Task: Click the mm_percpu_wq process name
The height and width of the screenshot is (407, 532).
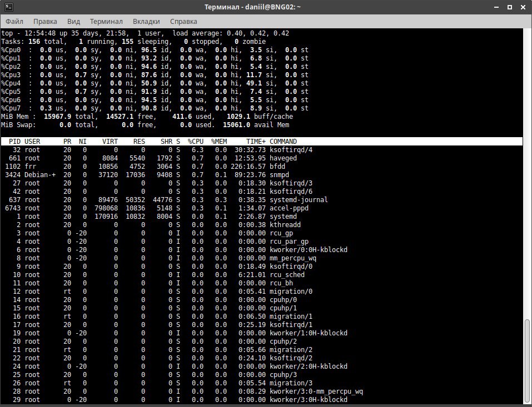Action: click(293, 258)
